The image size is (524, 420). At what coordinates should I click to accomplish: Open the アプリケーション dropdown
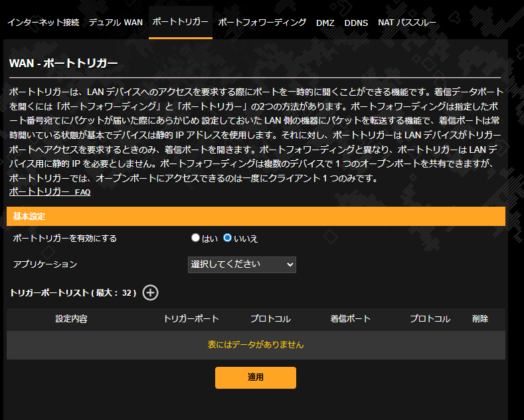pyautogui.click(x=242, y=264)
